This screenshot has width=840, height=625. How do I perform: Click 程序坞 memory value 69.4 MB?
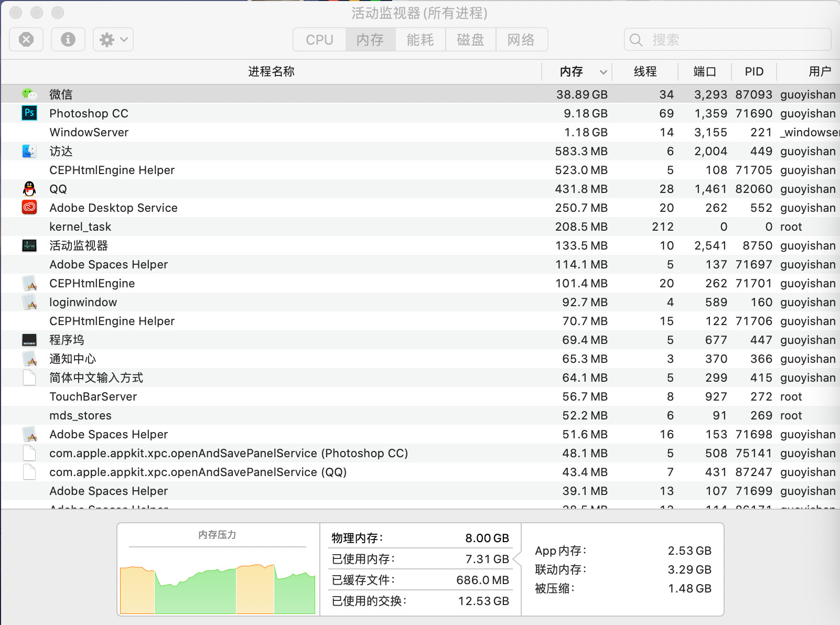585,340
